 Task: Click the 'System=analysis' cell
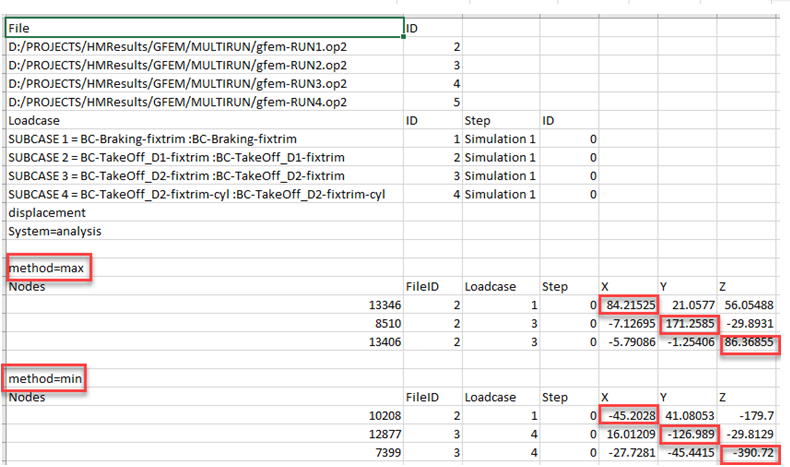click(x=204, y=231)
